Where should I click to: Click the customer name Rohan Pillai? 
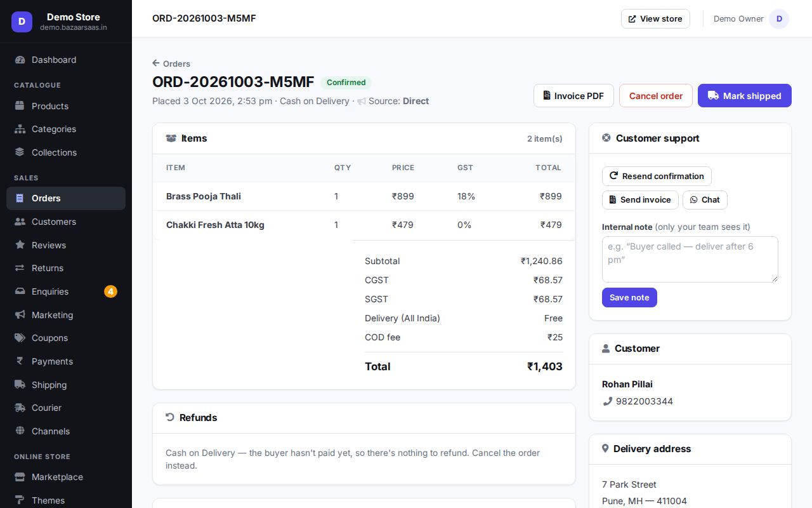tap(627, 384)
